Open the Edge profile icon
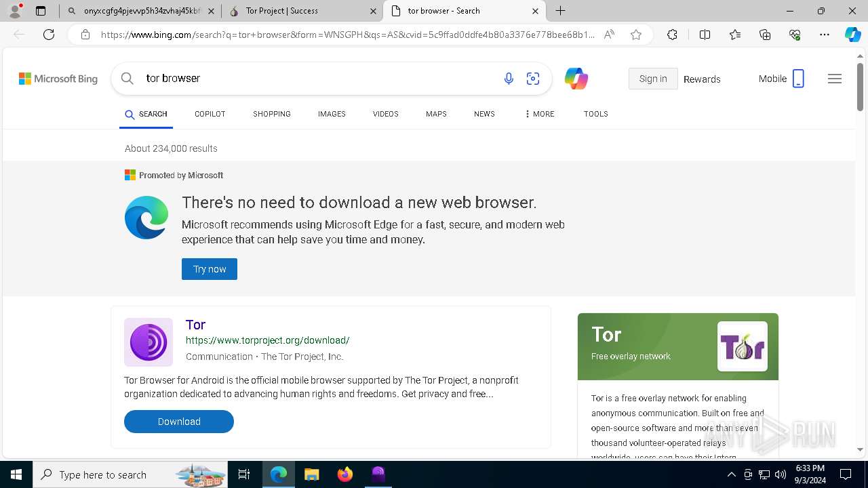This screenshot has width=868, height=488. click(15, 11)
